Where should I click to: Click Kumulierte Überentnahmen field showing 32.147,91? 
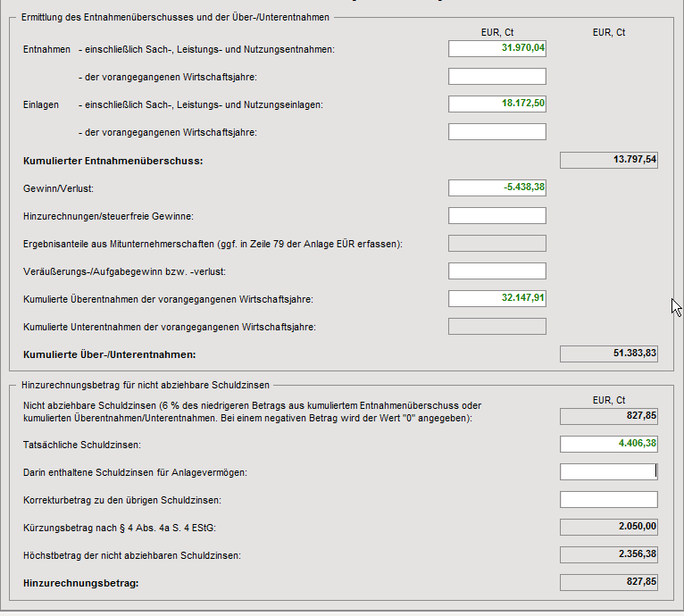coord(496,298)
